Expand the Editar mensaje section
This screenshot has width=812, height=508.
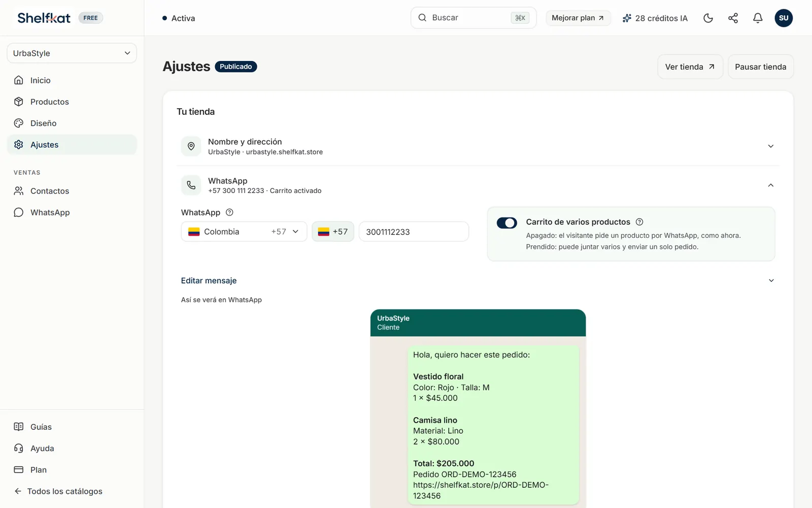(x=478, y=280)
